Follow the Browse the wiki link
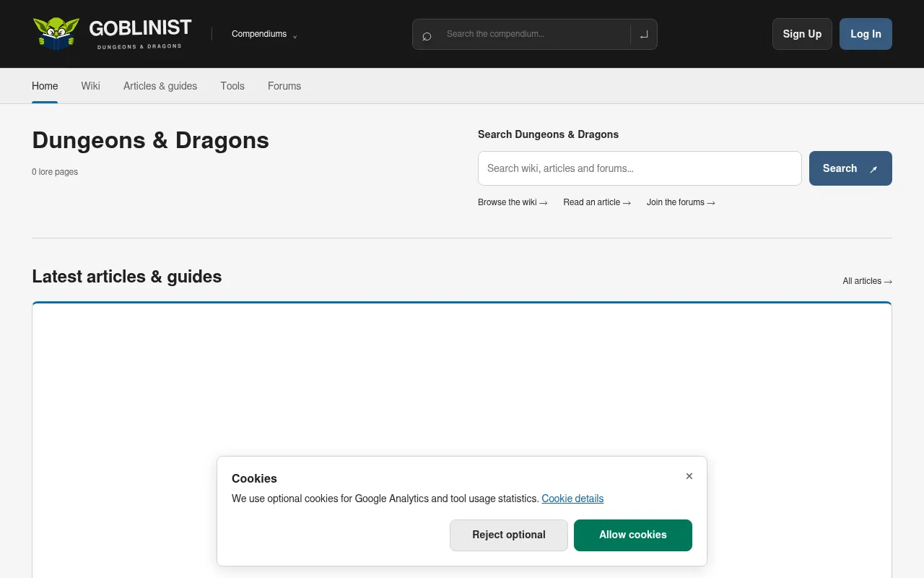The image size is (924, 578). pyautogui.click(x=513, y=202)
